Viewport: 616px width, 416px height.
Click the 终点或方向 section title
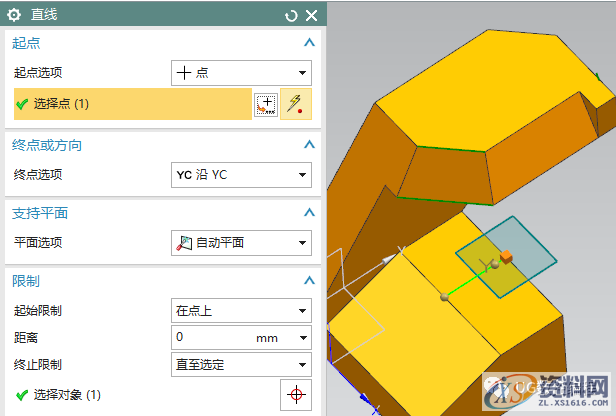(x=47, y=145)
